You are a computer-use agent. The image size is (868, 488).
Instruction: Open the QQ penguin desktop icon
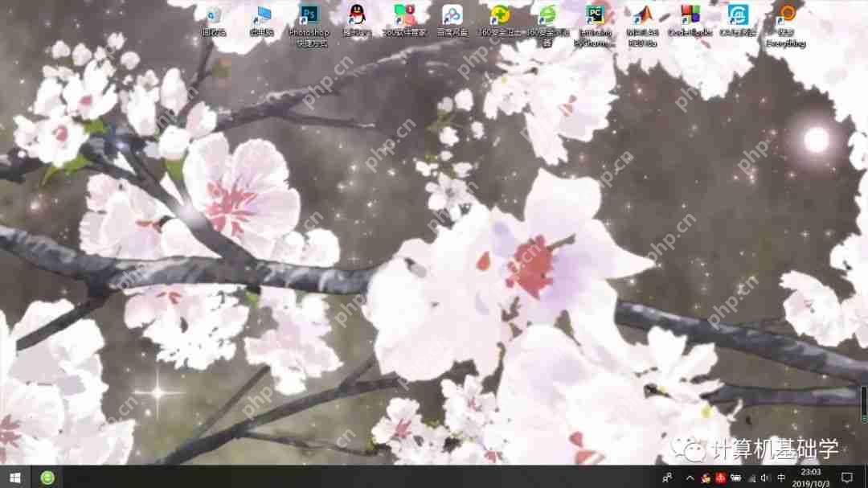tap(357, 18)
